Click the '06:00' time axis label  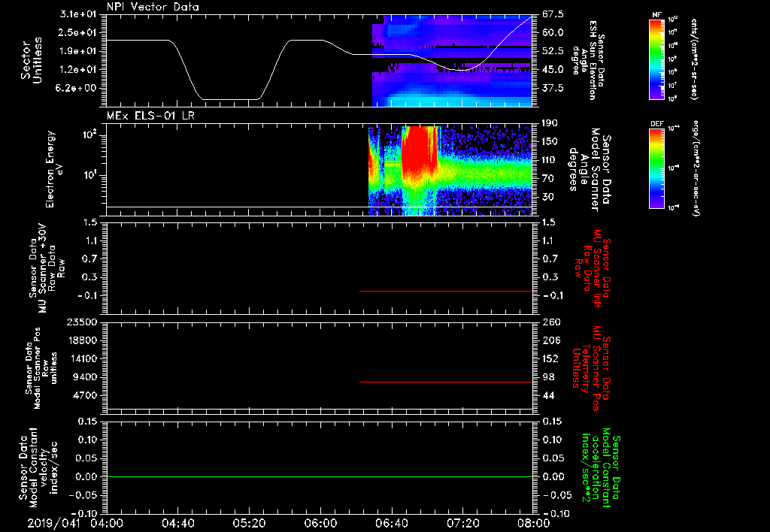click(x=320, y=523)
